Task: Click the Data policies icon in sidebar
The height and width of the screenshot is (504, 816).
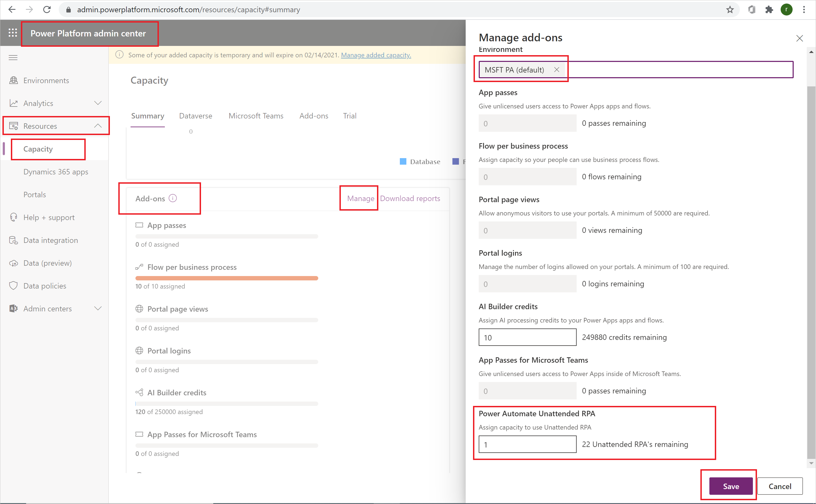Action: click(12, 286)
